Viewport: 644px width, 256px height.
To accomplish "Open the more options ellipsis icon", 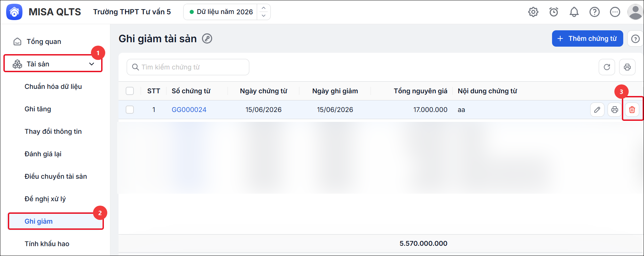I will (x=615, y=12).
